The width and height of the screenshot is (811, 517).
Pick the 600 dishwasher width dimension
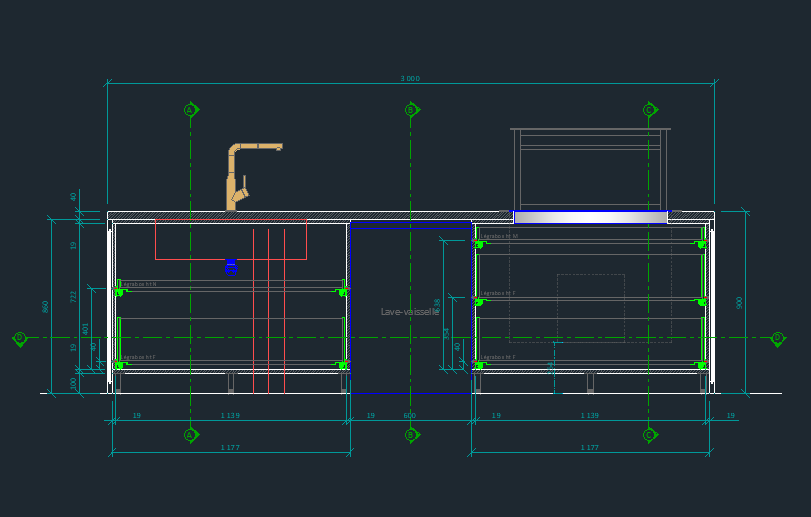[x=410, y=415]
